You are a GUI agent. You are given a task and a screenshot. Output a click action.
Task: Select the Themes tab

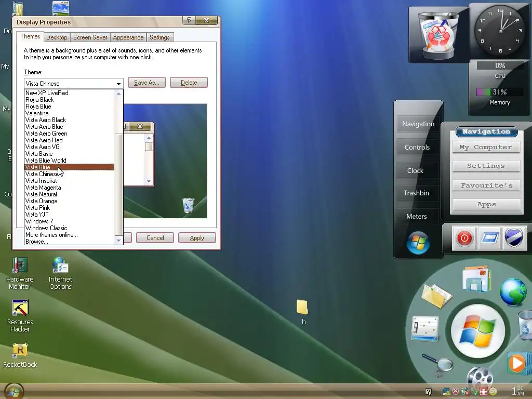(x=30, y=36)
